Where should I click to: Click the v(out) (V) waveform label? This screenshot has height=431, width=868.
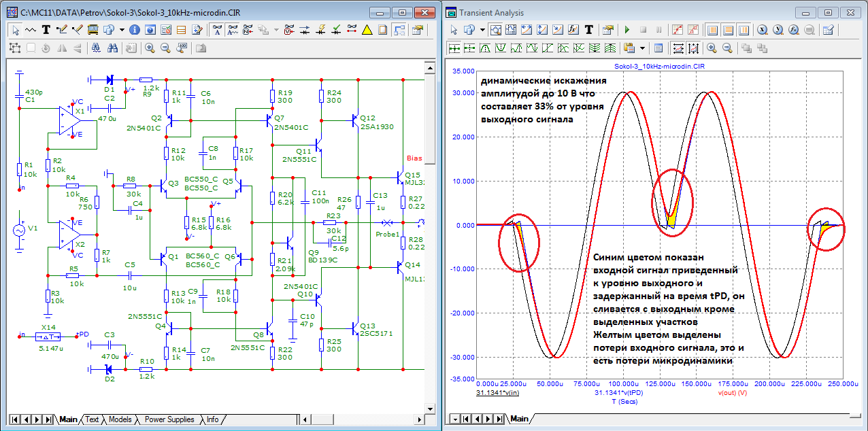point(732,393)
